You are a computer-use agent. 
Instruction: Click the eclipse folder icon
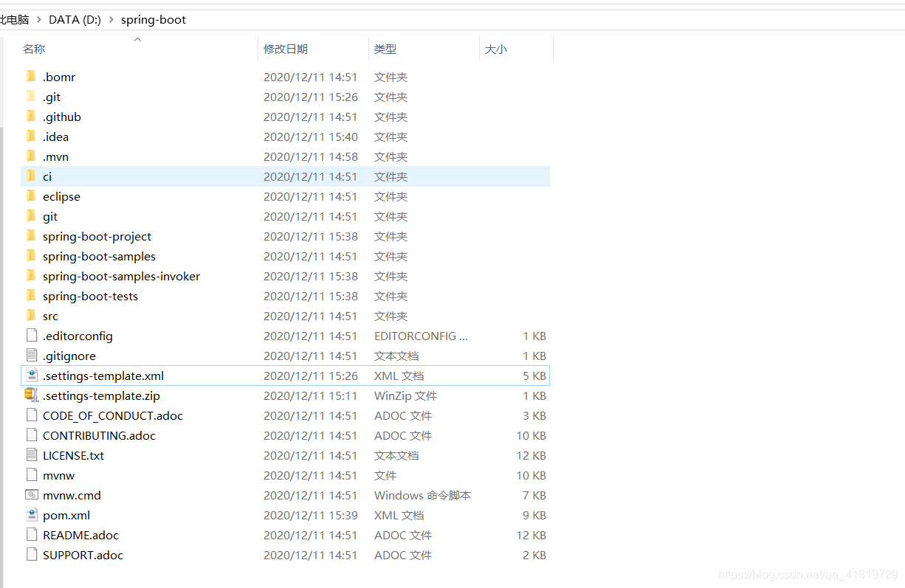[x=31, y=196]
